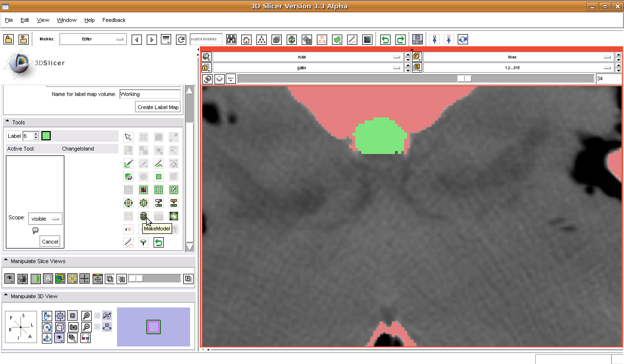
Task: Toggle 3D View visibility eye icon
Action: 59,338
